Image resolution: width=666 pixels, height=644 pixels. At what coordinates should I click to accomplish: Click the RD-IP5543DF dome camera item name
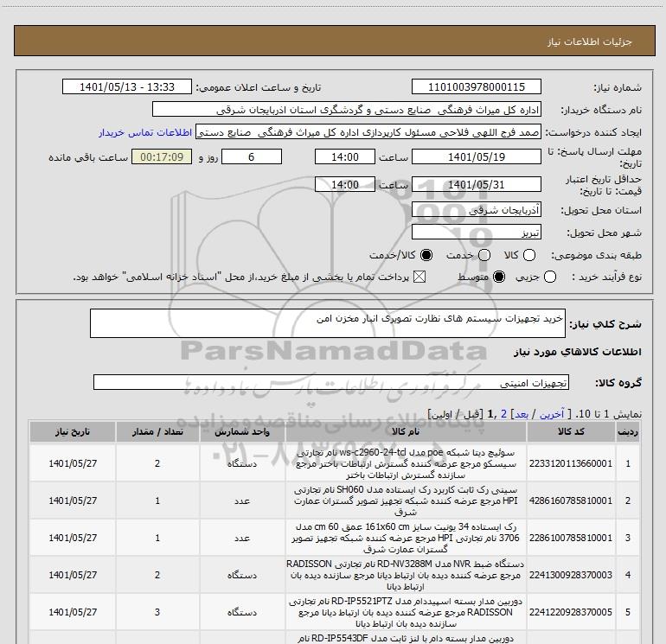[406, 638]
